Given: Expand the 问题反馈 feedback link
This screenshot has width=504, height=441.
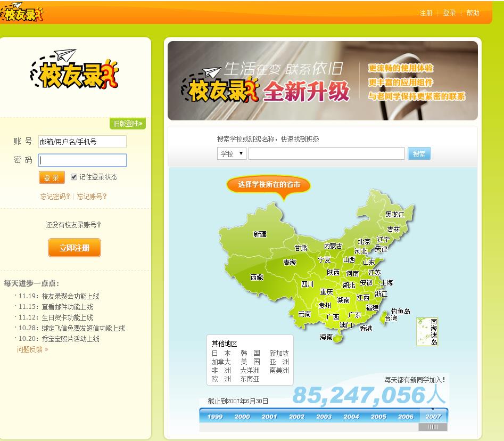Looking at the screenshot, I should coord(32,349).
